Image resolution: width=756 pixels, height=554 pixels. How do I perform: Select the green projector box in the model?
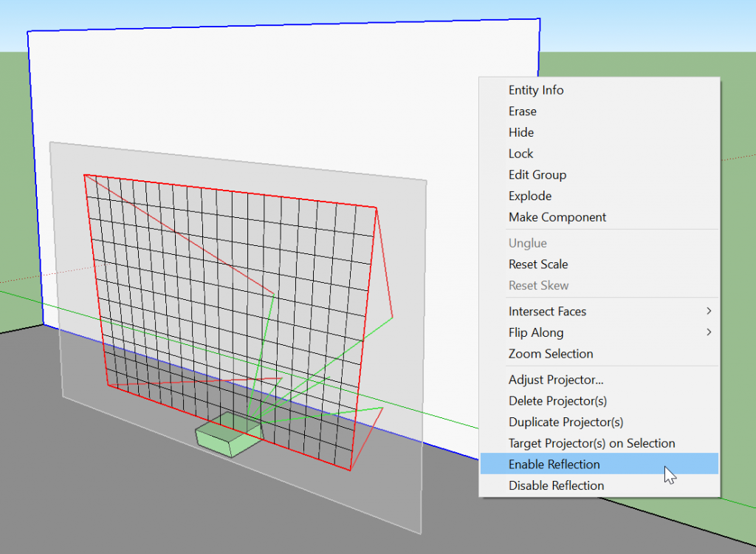229,435
